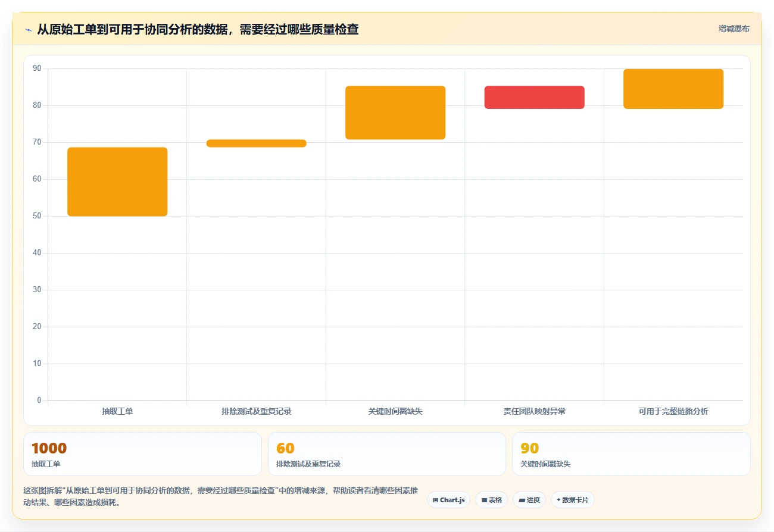The height and width of the screenshot is (532, 774).
Task: Open the 90 关键时间戳缺失 data card
Action: 631,454
